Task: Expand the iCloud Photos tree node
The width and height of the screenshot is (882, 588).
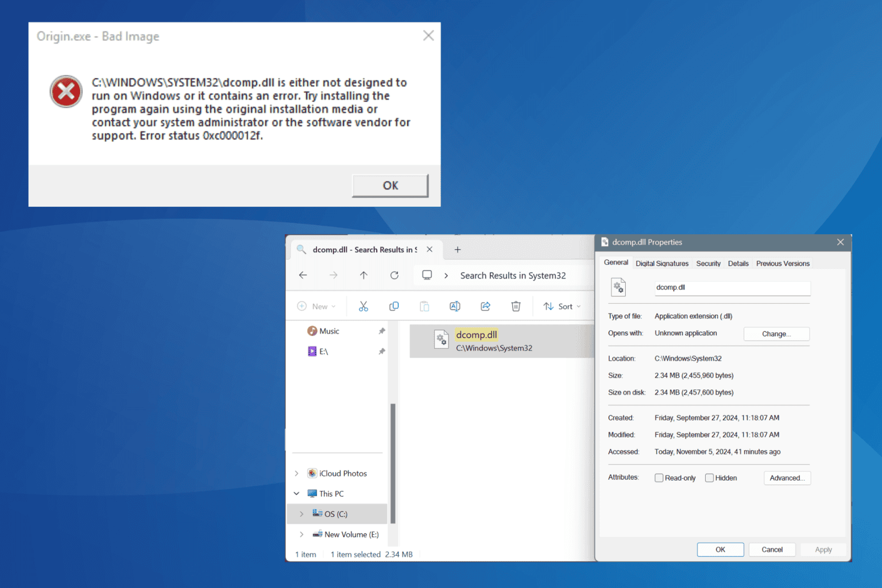Action: 296,473
